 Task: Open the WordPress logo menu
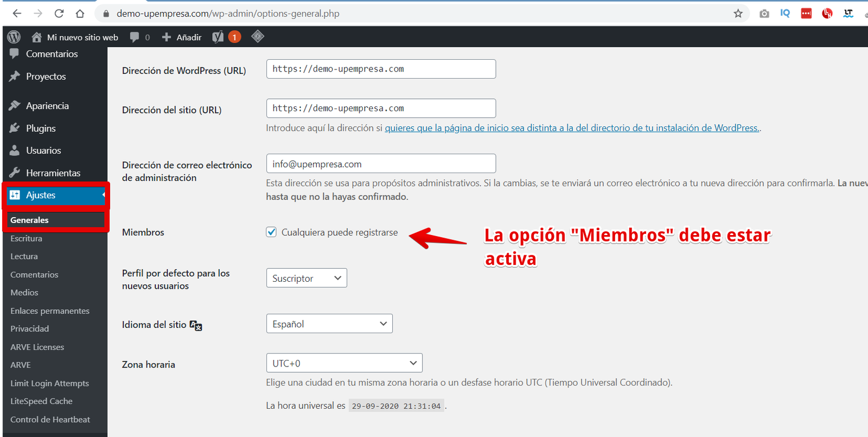pyautogui.click(x=14, y=37)
